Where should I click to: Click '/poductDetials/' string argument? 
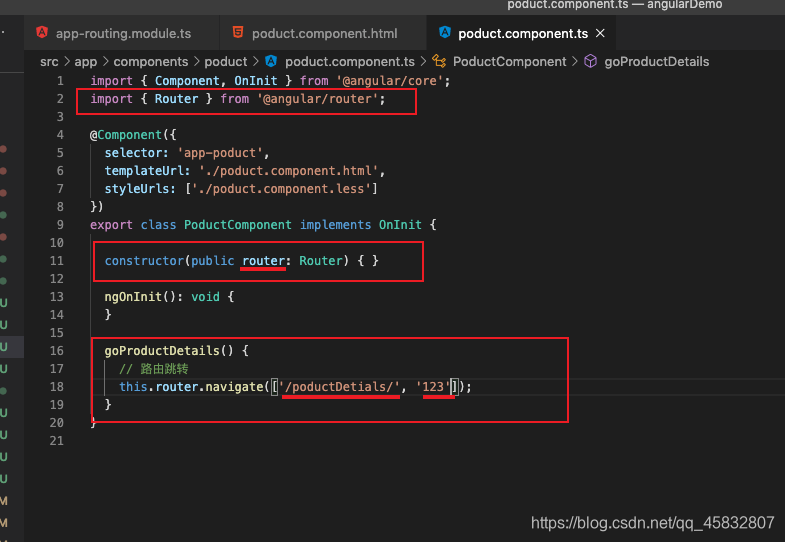coord(339,387)
